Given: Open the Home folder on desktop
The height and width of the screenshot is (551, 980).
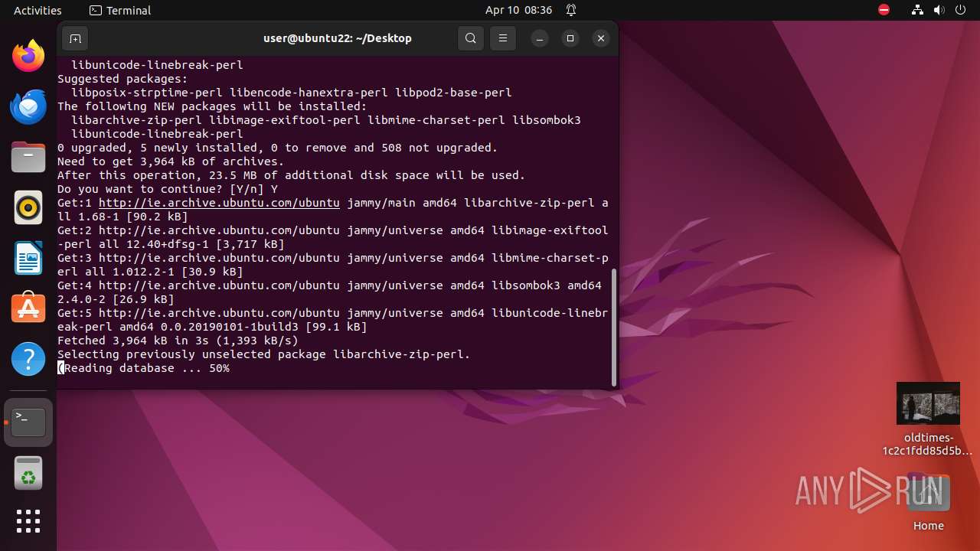Looking at the screenshot, I should click(x=928, y=502).
